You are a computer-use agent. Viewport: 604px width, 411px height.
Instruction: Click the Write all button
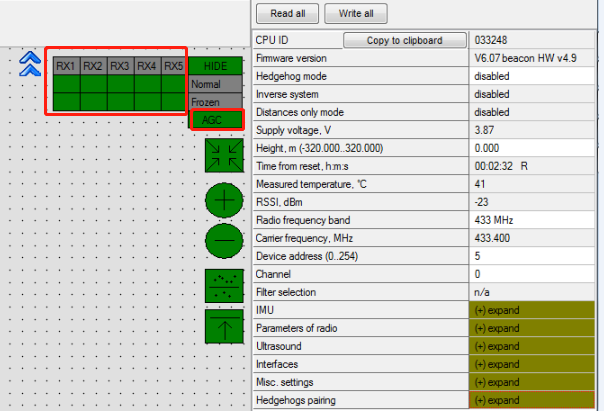pos(356,13)
